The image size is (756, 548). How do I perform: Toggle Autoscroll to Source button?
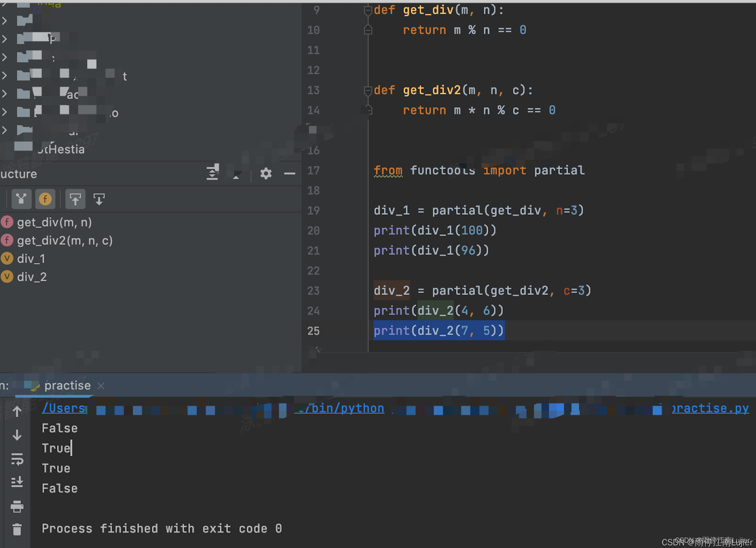75,199
